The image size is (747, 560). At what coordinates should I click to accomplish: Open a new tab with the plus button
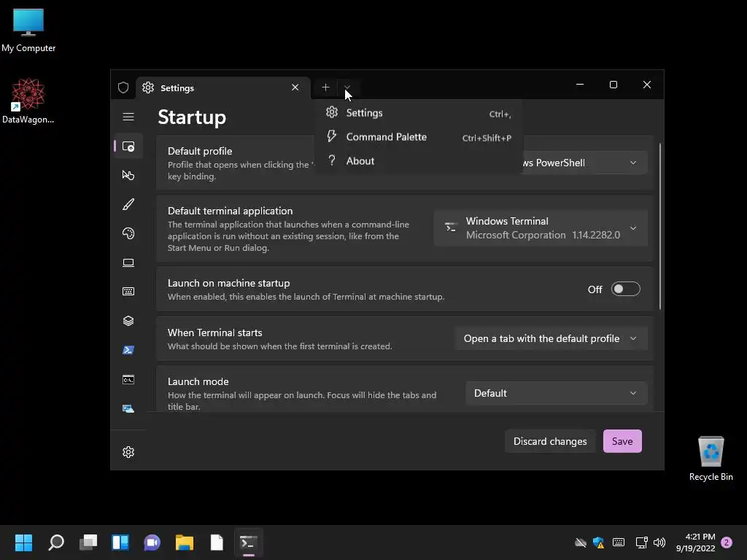(325, 87)
